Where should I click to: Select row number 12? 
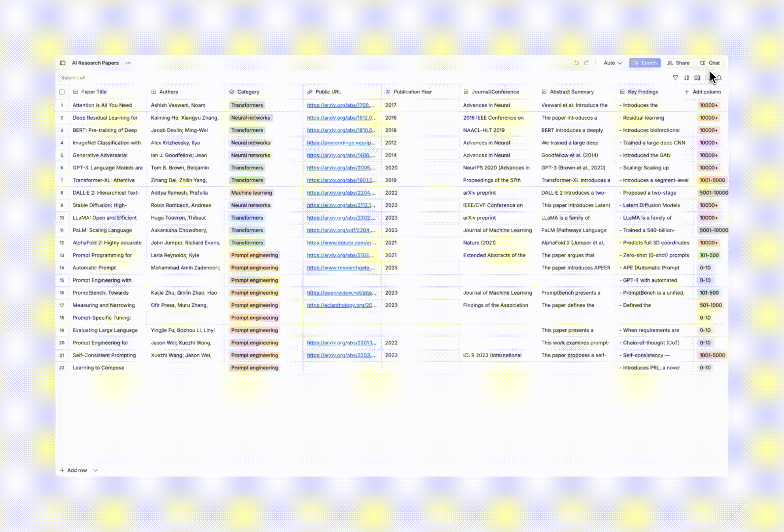(62, 243)
